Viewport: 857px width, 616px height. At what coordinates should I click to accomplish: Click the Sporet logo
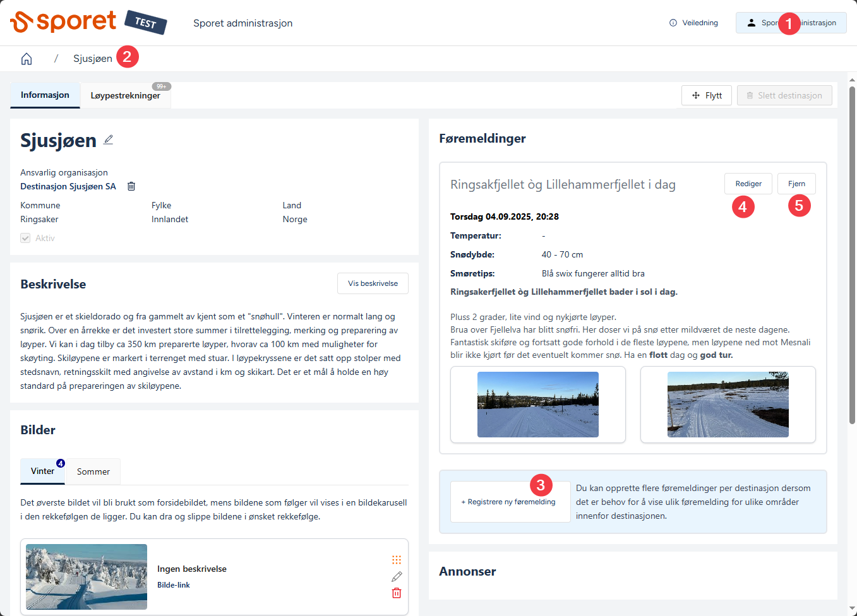point(63,22)
